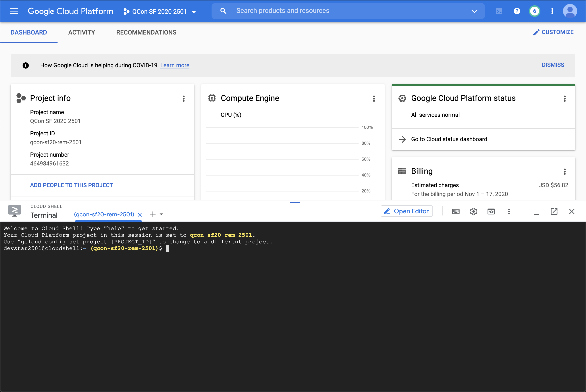Click the All services normal text
586x392 pixels.
pos(435,115)
